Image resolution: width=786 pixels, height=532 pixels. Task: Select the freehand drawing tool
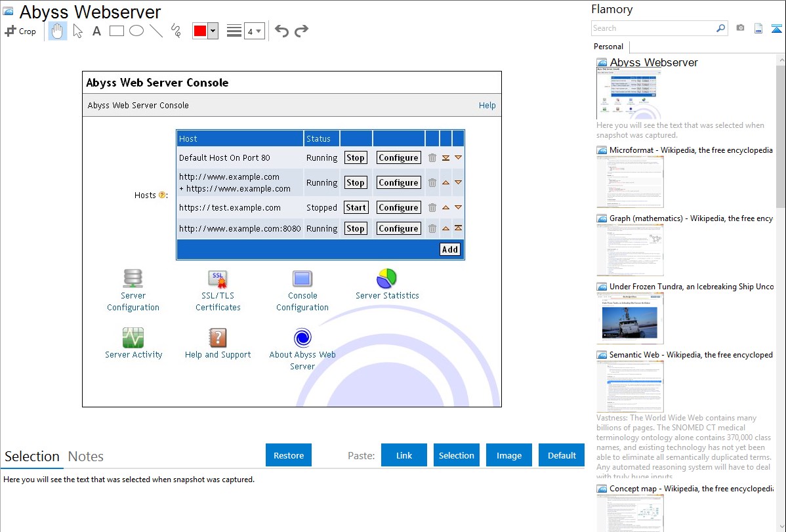176,31
